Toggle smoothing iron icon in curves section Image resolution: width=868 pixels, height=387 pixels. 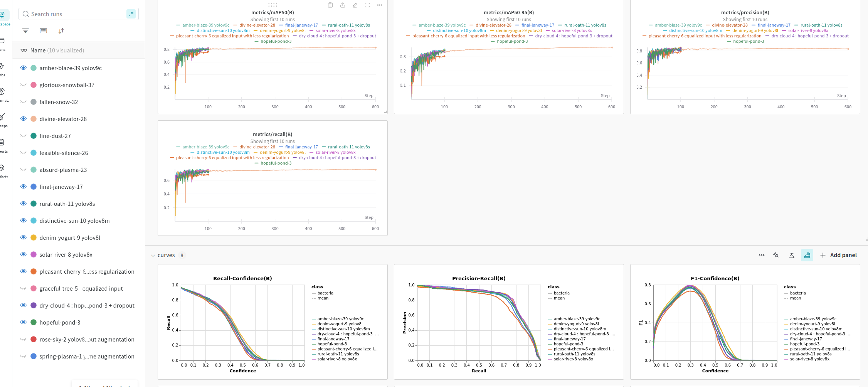point(807,255)
